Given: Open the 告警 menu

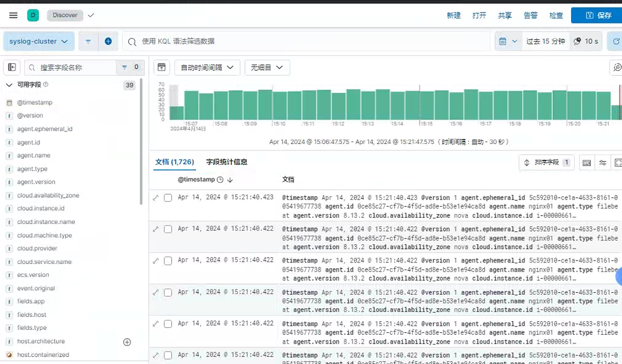Looking at the screenshot, I should (531, 15).
